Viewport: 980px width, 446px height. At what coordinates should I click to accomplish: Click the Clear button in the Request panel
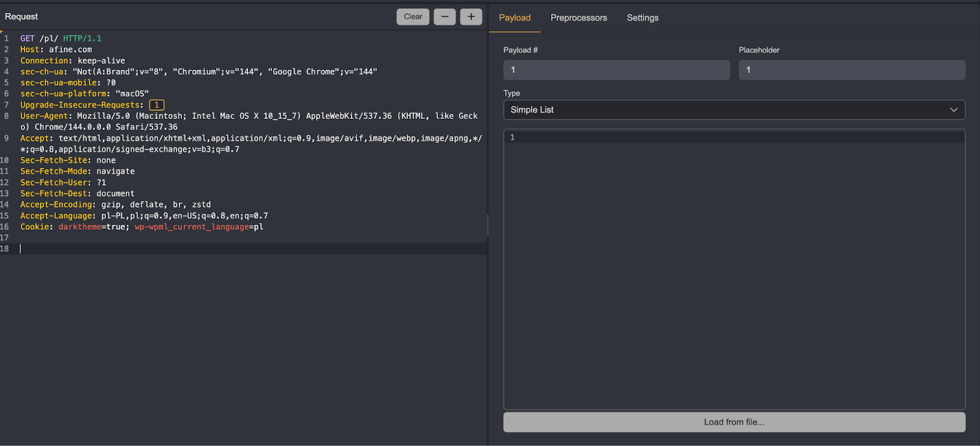413,17
